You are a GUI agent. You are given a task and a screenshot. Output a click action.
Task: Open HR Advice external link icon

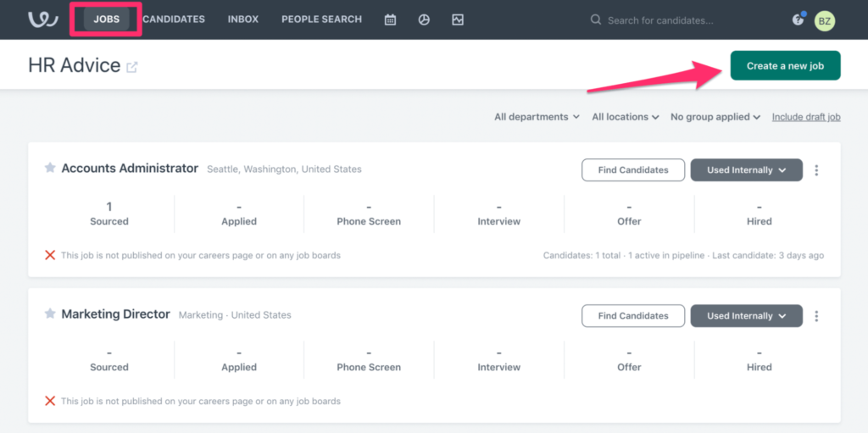131,67
